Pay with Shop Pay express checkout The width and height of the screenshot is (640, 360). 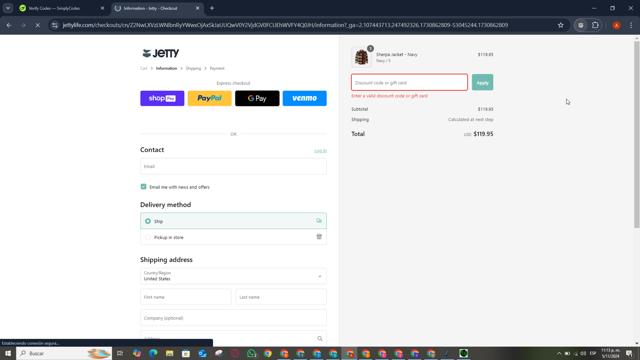(162, 98)
